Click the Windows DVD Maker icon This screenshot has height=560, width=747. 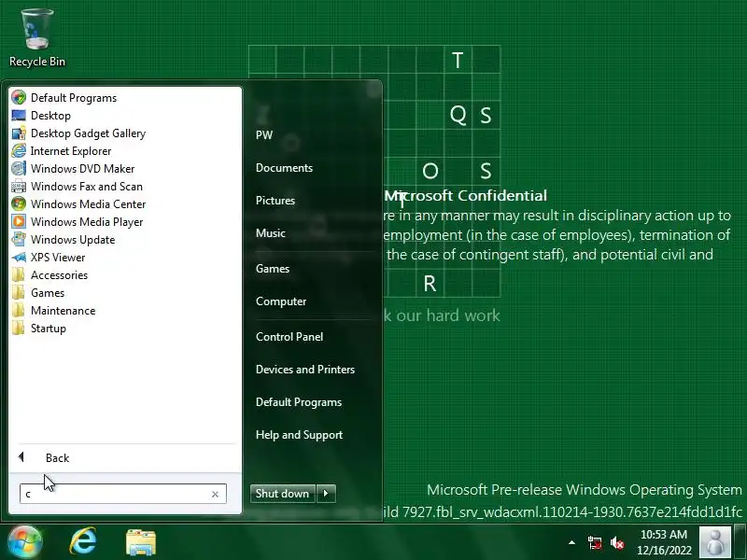tap(19, 169)
